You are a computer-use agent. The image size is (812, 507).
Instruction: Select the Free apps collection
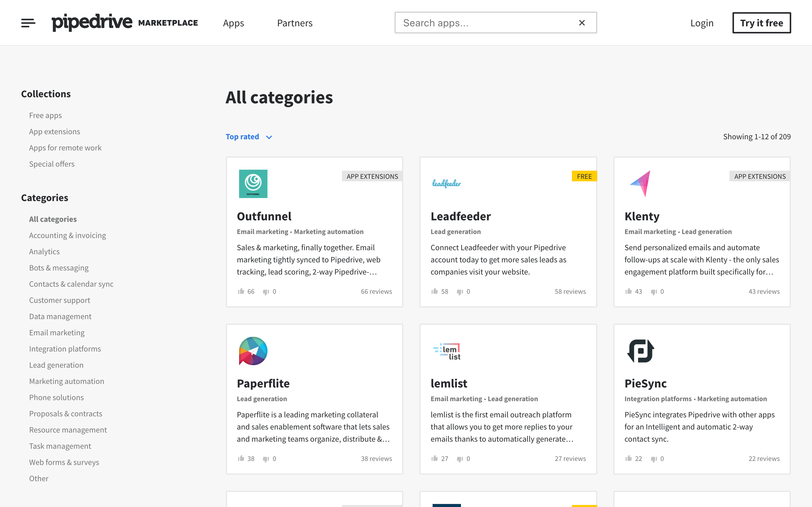45,115
